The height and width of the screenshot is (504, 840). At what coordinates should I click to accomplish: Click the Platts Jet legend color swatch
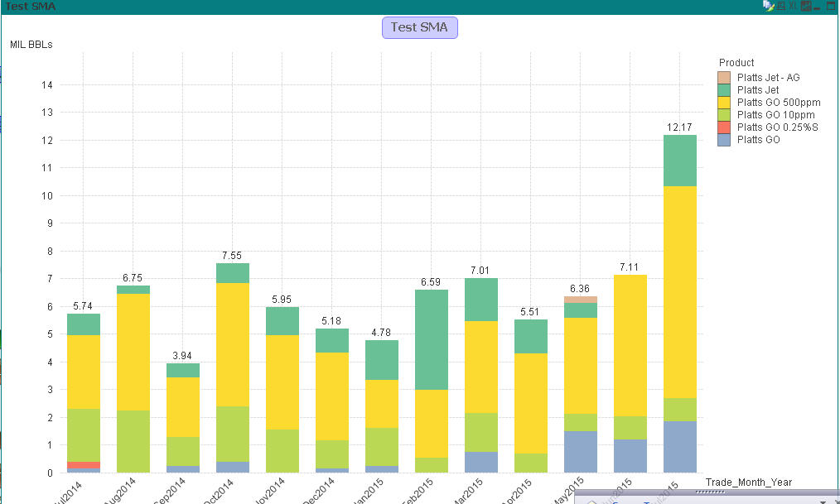tap(724, 90)
